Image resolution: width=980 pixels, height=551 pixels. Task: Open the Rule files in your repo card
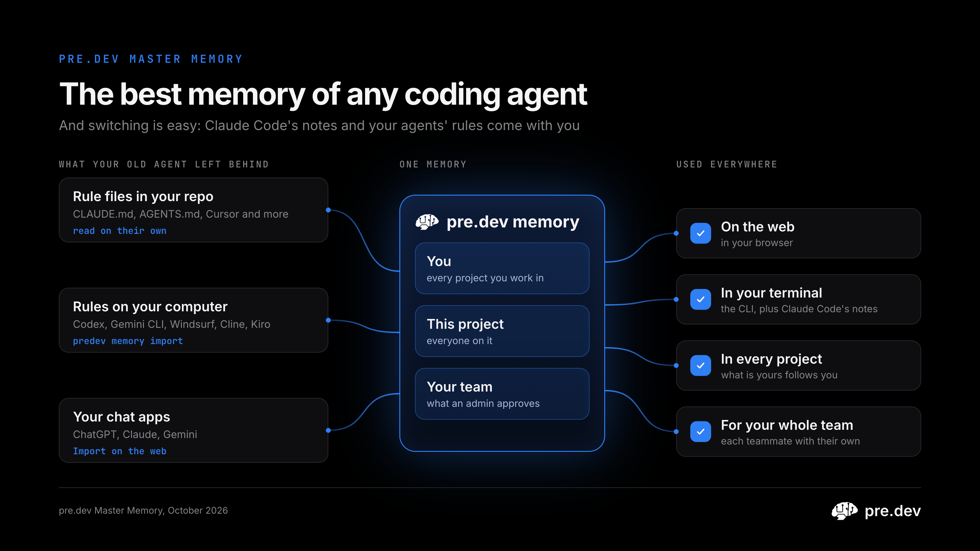tap(193, 210)
